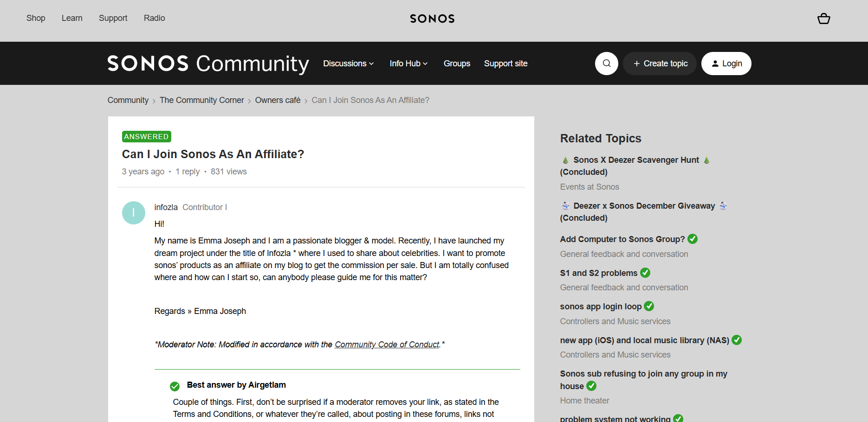
Task: Click the green ANSWERED badge
Action: point(146,137)
